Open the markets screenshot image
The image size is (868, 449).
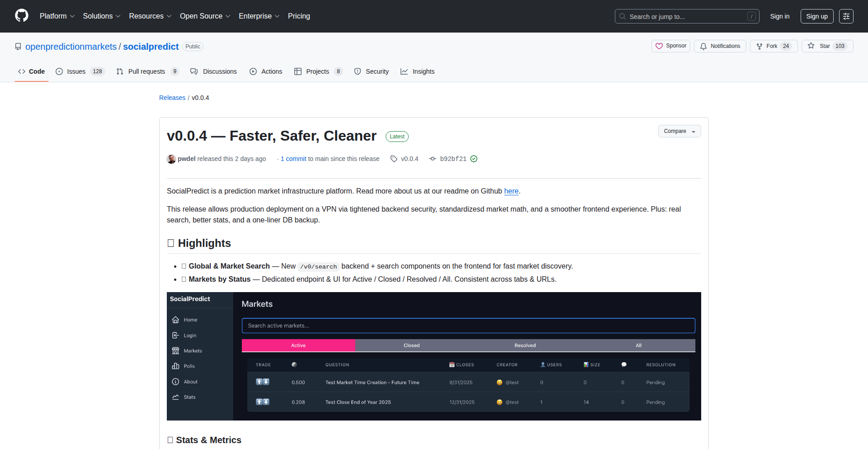[x=434, y=356]
